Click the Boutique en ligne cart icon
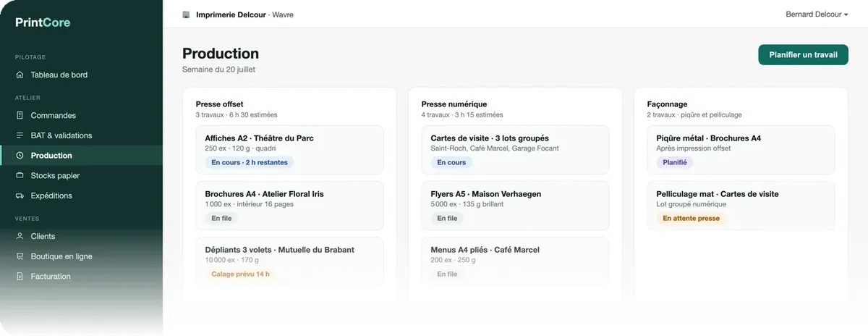868x336 pixels. tap(20, 256)
